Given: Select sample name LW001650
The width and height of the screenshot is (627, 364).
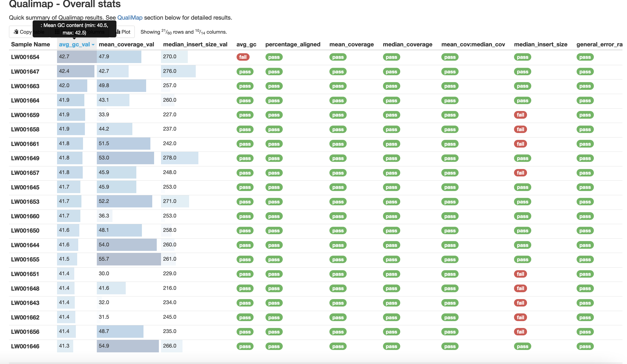Looking at the screenshot, I should (25, 230).
